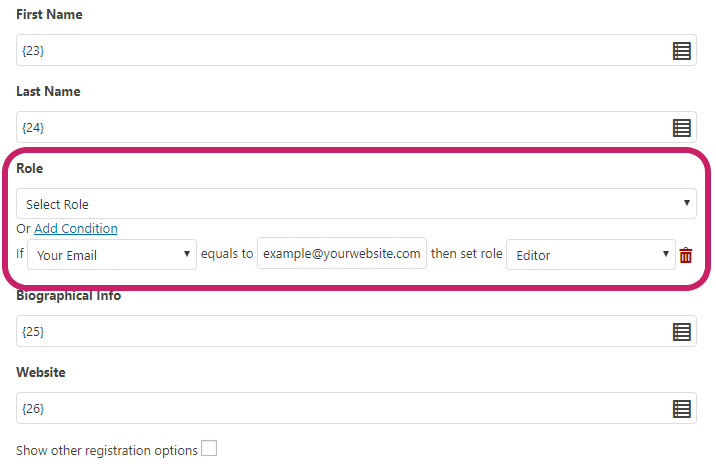Click the Website field label
716x467 pixels.
(x=41, y=373)
